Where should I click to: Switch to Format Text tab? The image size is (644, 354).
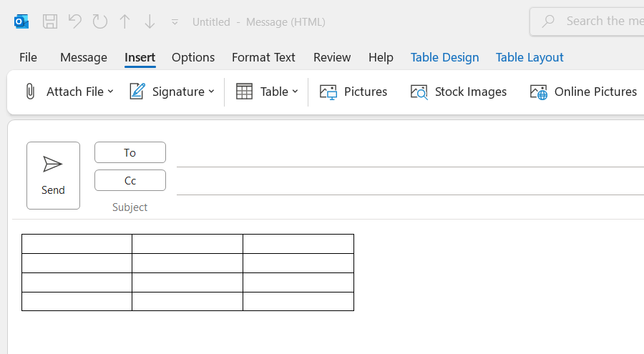click(x=263, y=57)
